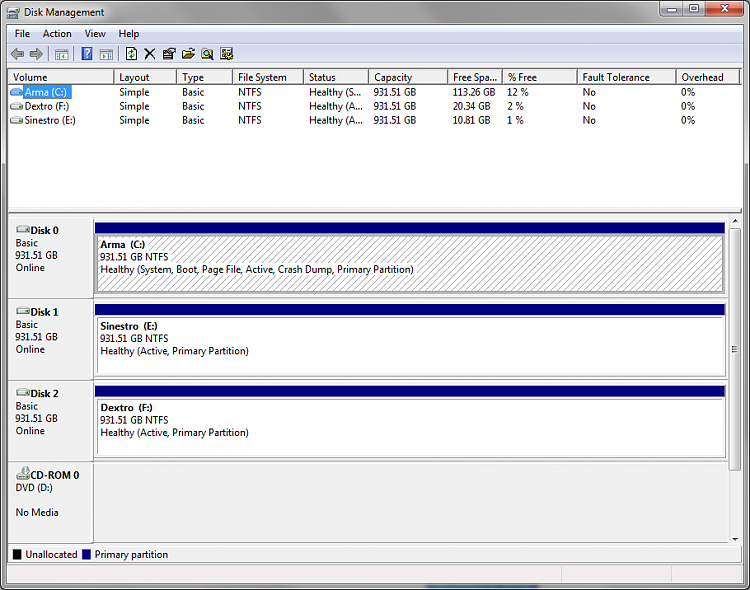Sort by the % Free column header
Screen dimensions: 750x590
[540, 77]
